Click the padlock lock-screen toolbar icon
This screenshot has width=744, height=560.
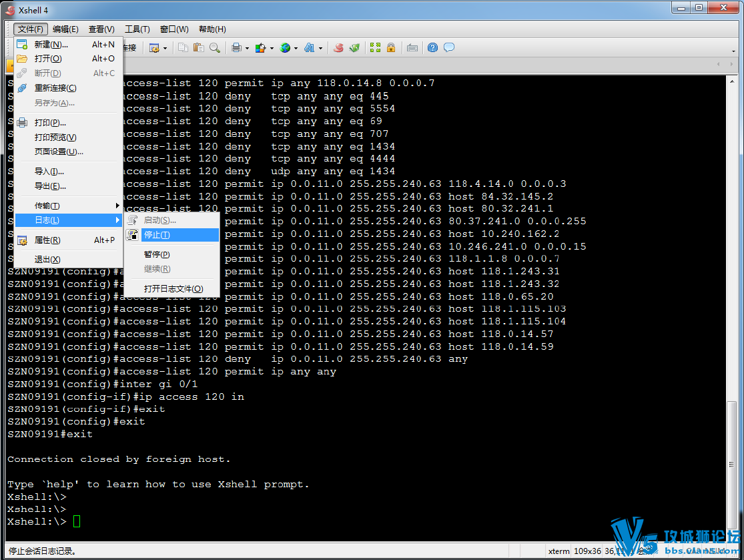tap(391, 47)
